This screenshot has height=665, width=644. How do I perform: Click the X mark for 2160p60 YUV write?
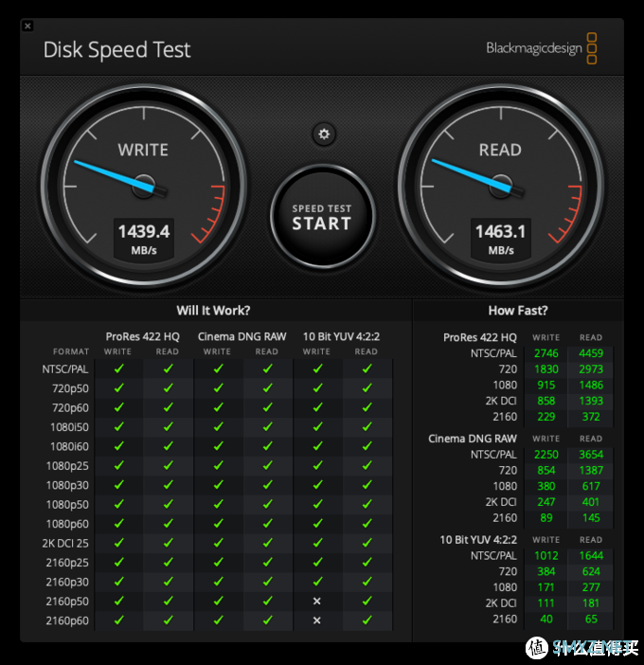(x=316, y=620)
